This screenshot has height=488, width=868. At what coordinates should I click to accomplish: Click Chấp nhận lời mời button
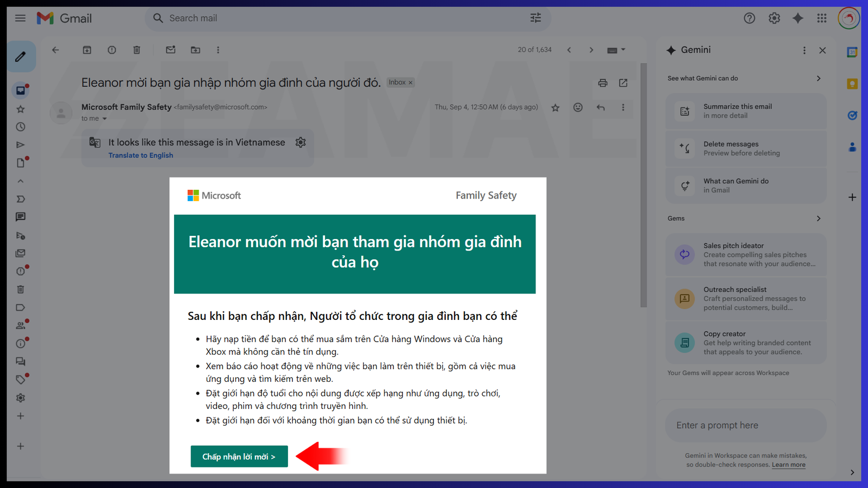click(x=239, y=457)
